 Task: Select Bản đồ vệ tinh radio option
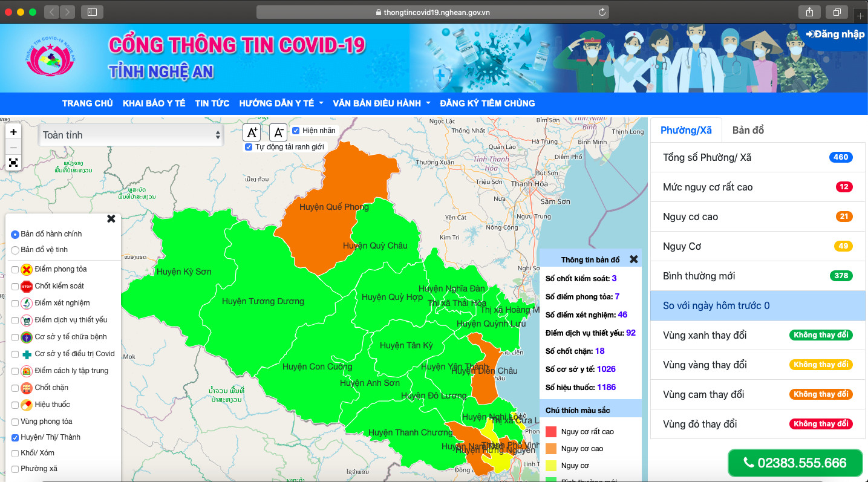(x=15, y=250)
